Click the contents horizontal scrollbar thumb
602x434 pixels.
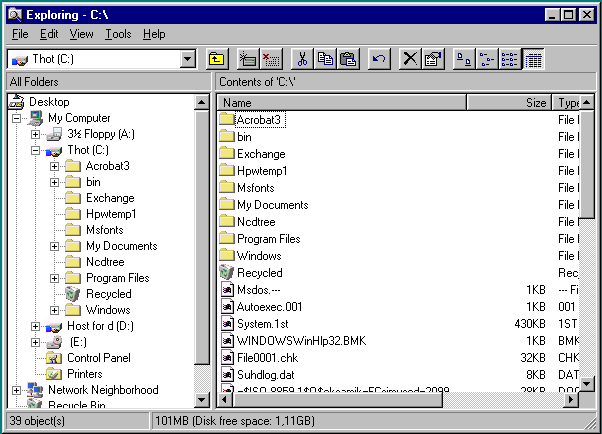pos(337,400)
